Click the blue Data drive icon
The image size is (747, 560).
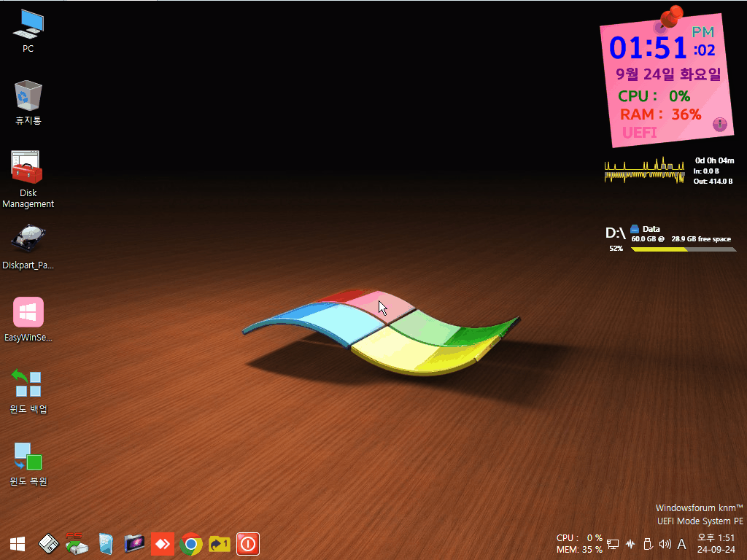click(635, 229)
